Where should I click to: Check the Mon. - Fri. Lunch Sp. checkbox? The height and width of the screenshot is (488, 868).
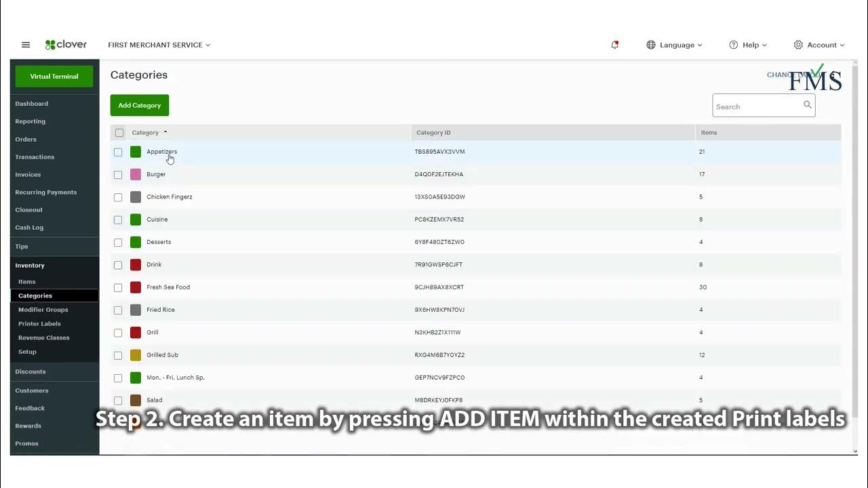[118, 378]
